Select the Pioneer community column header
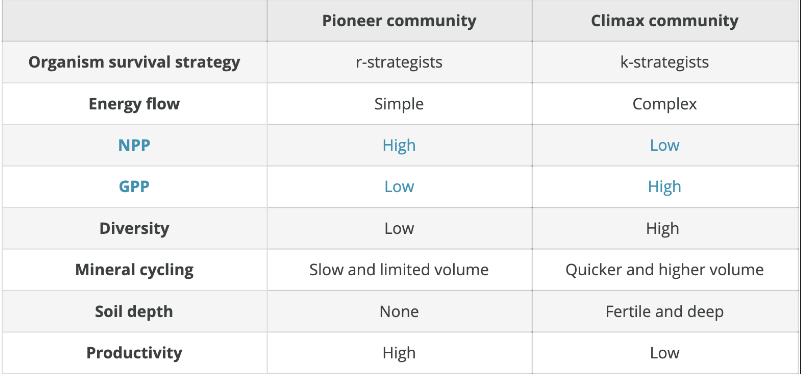 coord(399,20)
